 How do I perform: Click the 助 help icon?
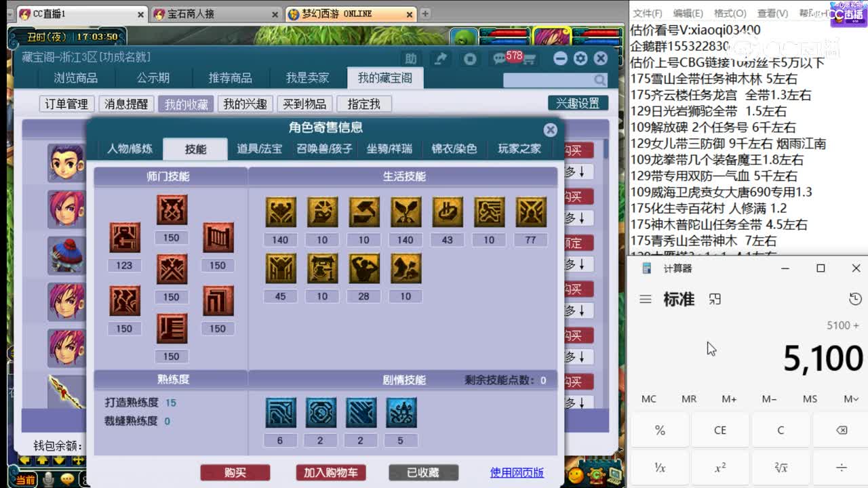(410, 58)
